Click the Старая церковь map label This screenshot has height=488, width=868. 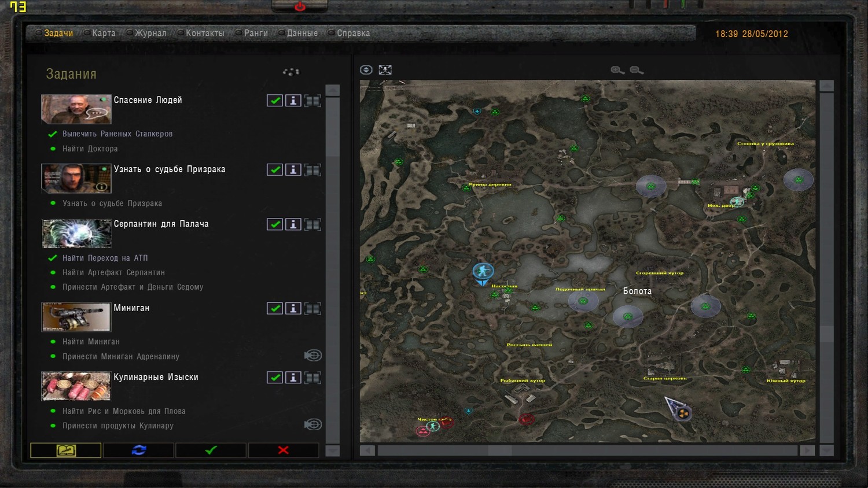pyautogui.click(x=665, y=378)
